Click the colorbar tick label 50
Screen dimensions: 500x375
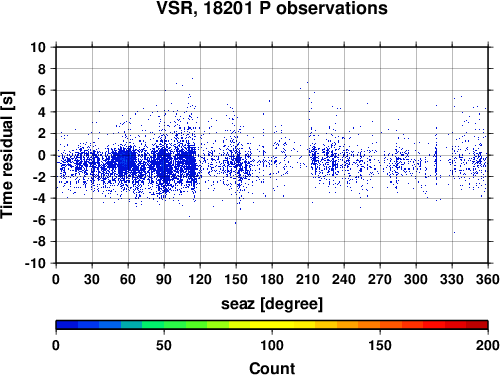(x=164, y=345)
